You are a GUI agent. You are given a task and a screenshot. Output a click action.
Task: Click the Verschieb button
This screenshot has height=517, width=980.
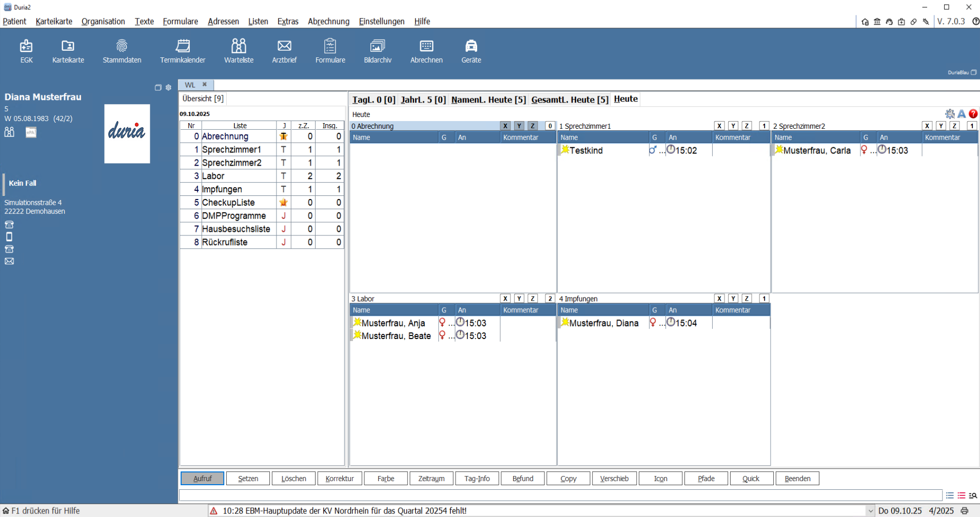pyautogui.click(x=614, y=479)
